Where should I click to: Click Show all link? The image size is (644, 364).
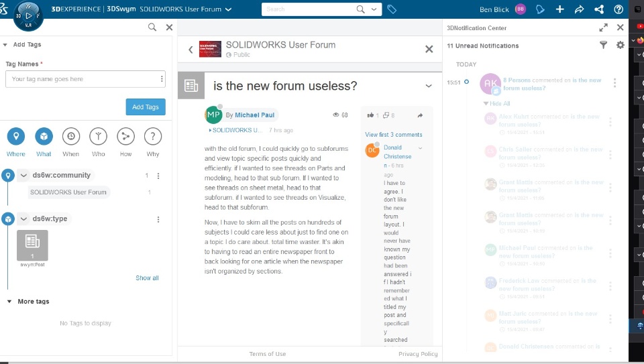click(147, 278)
